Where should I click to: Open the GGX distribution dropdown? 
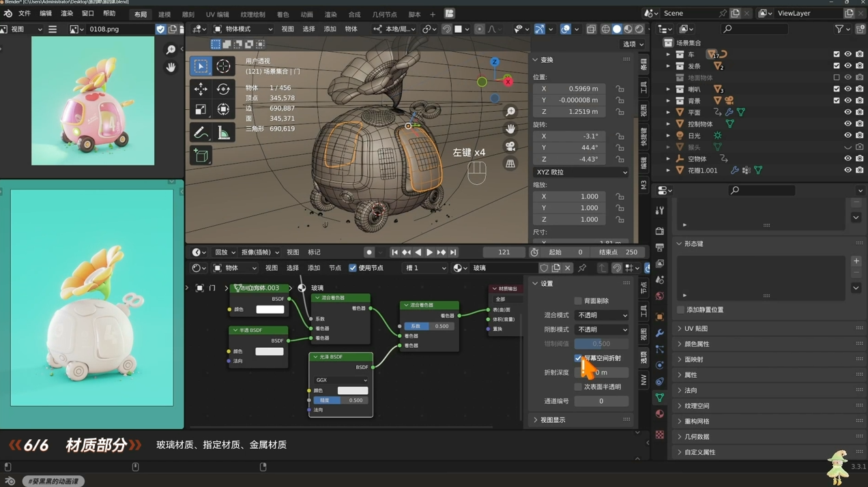coord(341,380)
